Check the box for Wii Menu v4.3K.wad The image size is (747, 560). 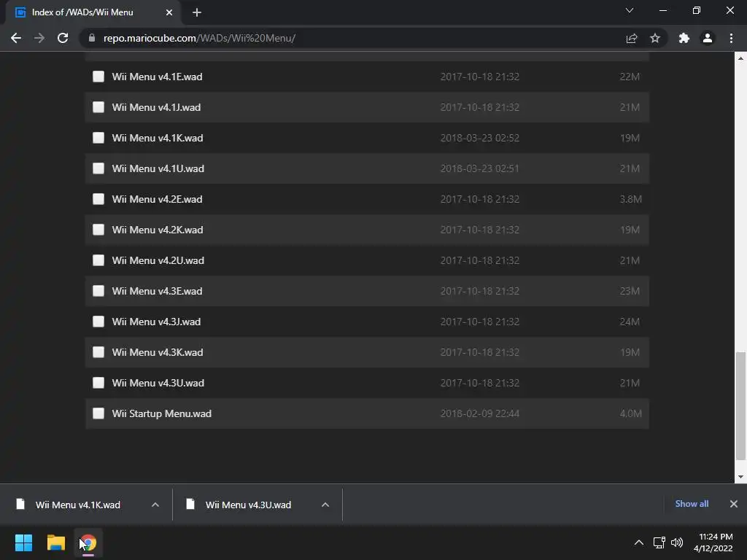[98, 352]
